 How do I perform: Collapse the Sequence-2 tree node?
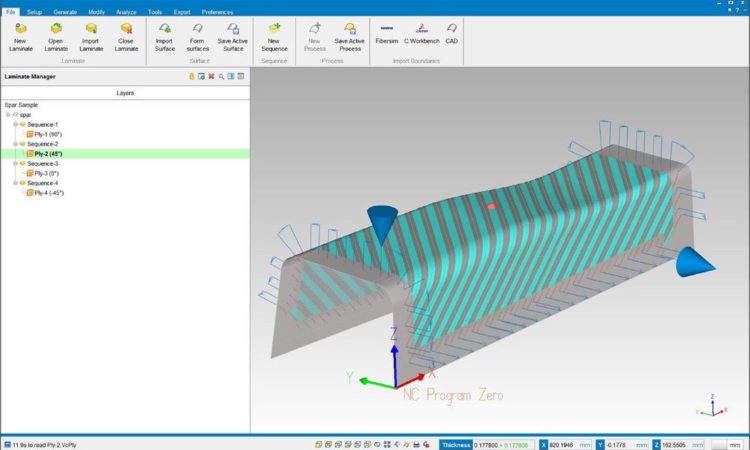(x=15, y=144)
